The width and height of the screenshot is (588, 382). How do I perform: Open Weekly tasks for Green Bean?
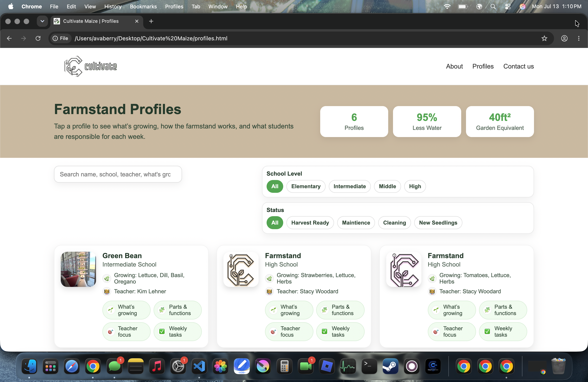click(x=177, y=331)
